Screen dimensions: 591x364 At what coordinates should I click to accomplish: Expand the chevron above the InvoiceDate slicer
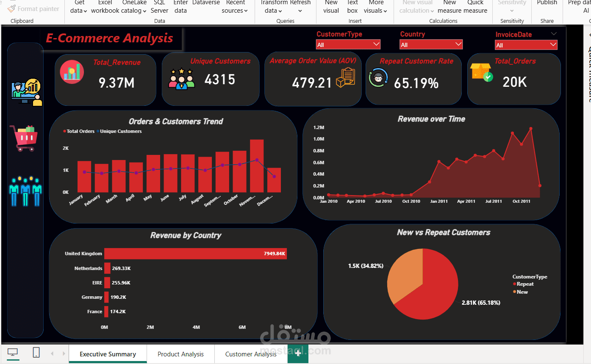554,34
